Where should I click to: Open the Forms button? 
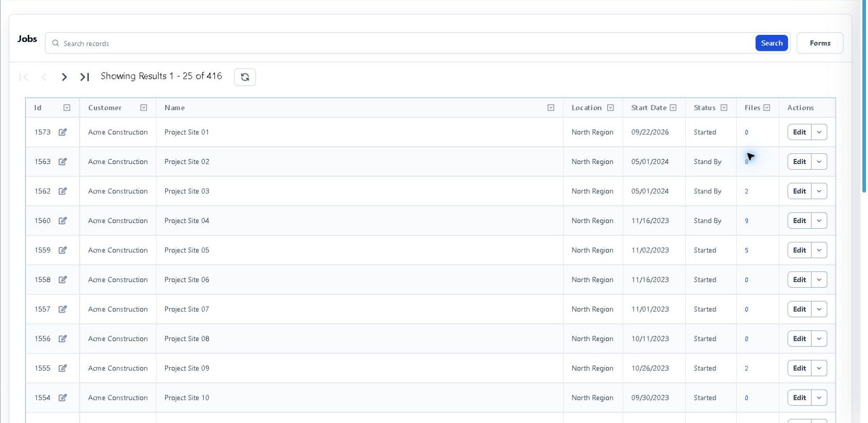click(820, 43)
